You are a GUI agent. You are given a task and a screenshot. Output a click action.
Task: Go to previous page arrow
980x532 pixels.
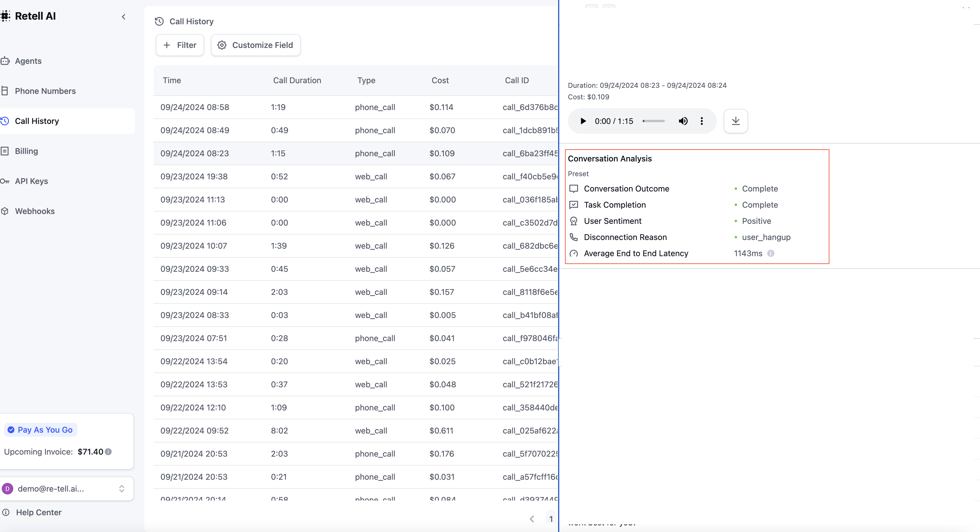pyautogui.click(x=532, y=519)
